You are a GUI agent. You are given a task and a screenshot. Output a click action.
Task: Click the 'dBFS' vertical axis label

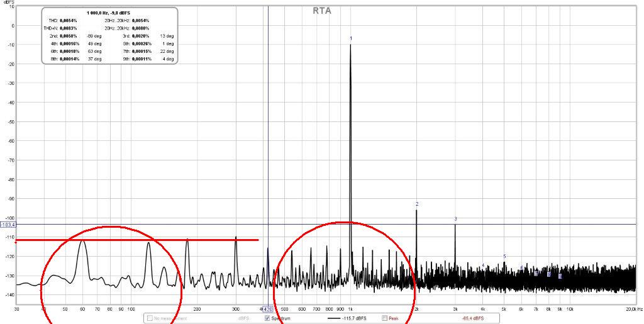click(x=9, y=2)
